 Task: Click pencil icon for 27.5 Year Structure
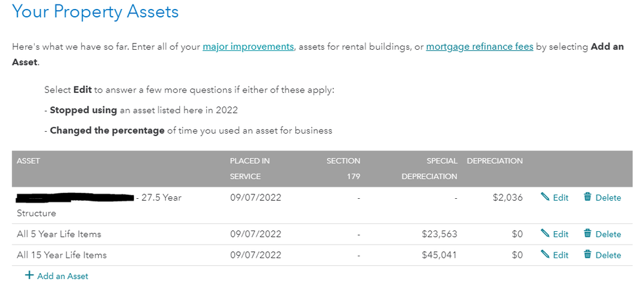pos(545,197)
